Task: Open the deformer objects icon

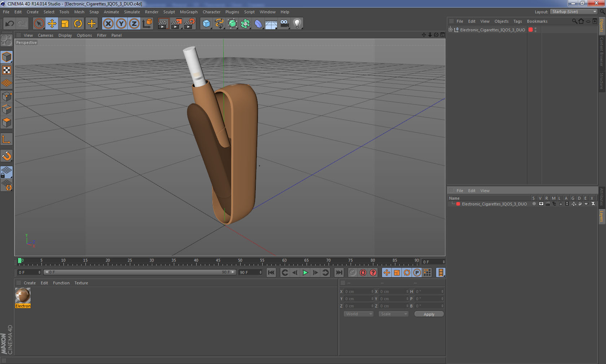Action: pyautogui.click(x=258, y=24)
